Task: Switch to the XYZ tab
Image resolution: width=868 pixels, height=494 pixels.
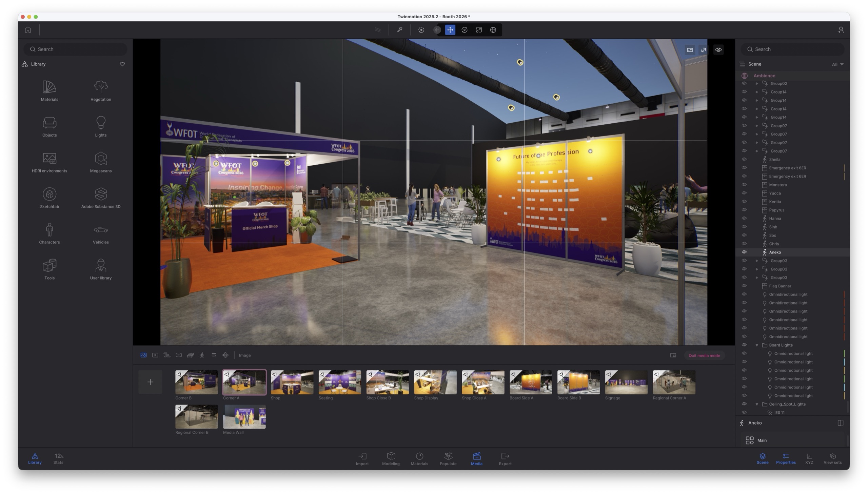Action: [x=809, y=459]
